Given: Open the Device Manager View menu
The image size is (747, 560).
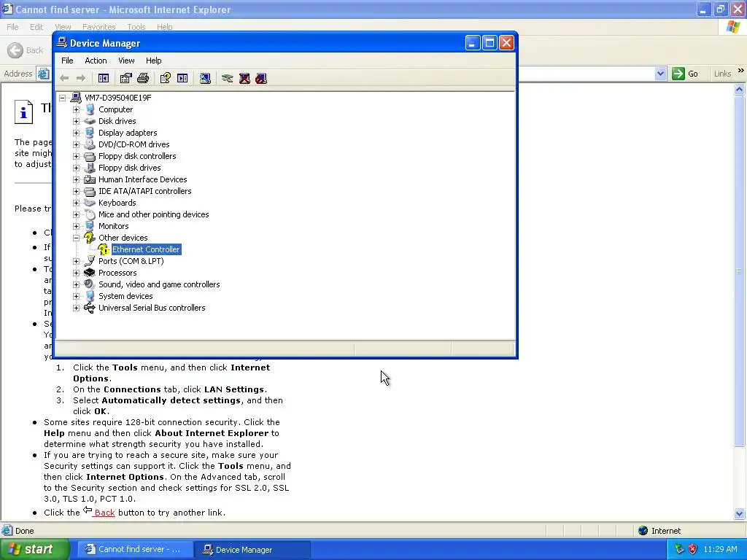Looking at the screenshot, I should [x=126, y=61].
